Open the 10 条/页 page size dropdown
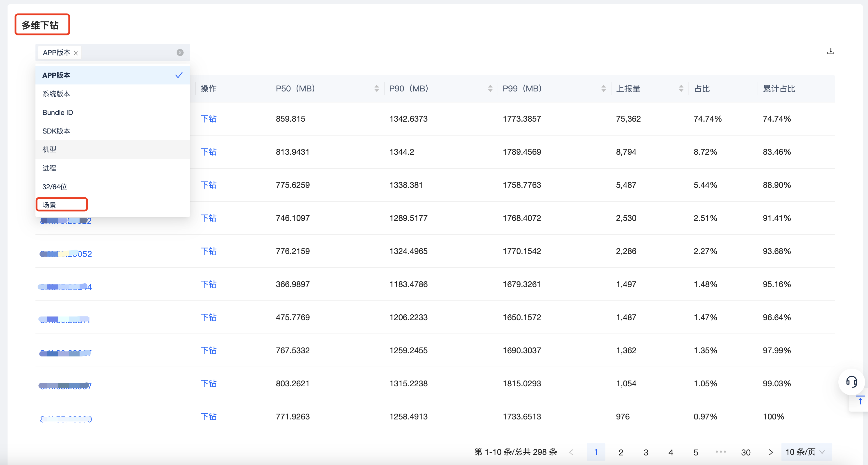The width and height of the screenshot is (868, 465). pos(806,452)
